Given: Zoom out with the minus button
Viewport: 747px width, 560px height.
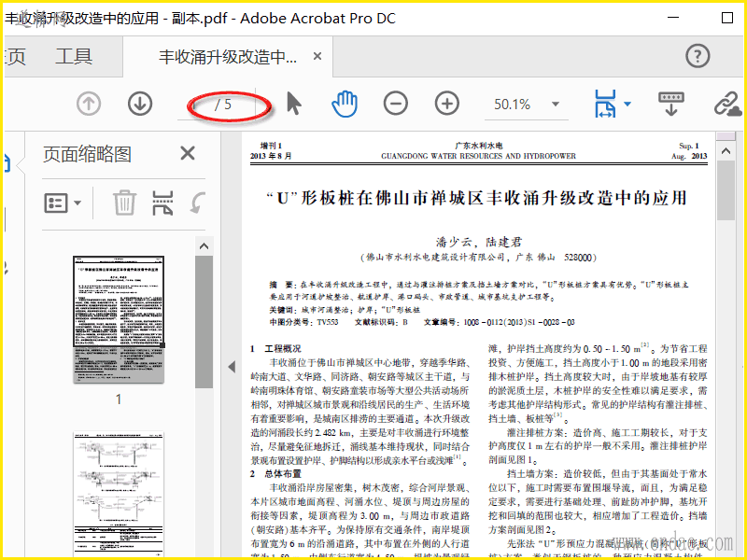Looking at the screenshot, I should pyautogui.click(x=396, y=104).
